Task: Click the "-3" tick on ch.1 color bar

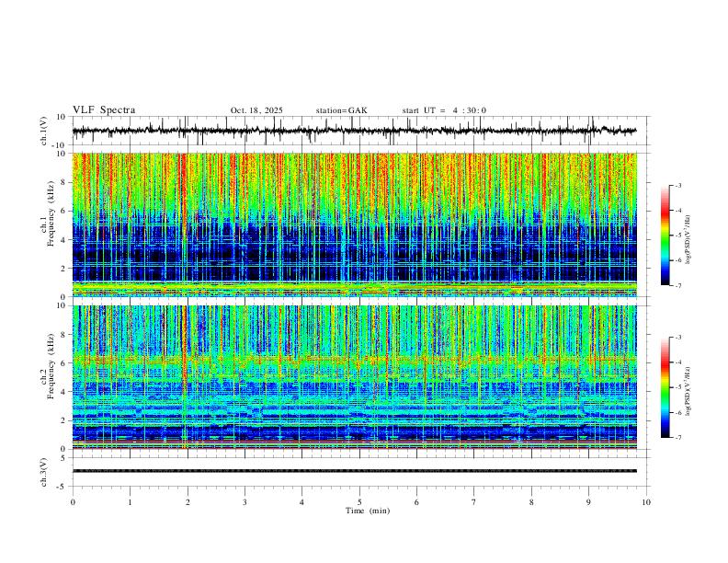Action: pos(677,185)
